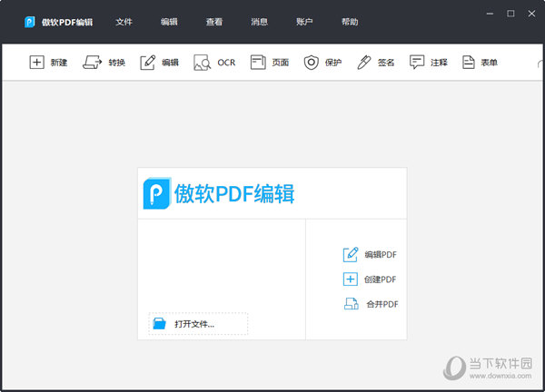Click the blue folder icon beside 打开文件

pos(160,324)
